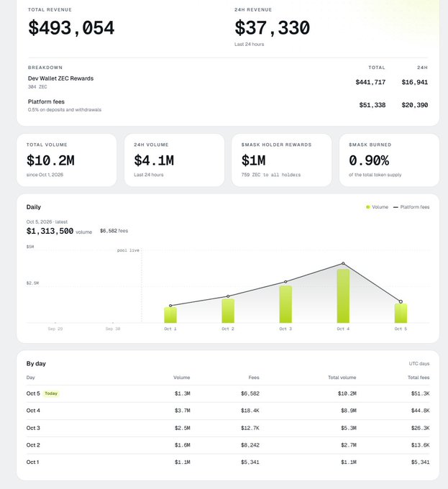Image resolution: width=448 pixels, height=489 pixels.
Task: Click the 'Sep 29' axis label
Action: point(55,329)
